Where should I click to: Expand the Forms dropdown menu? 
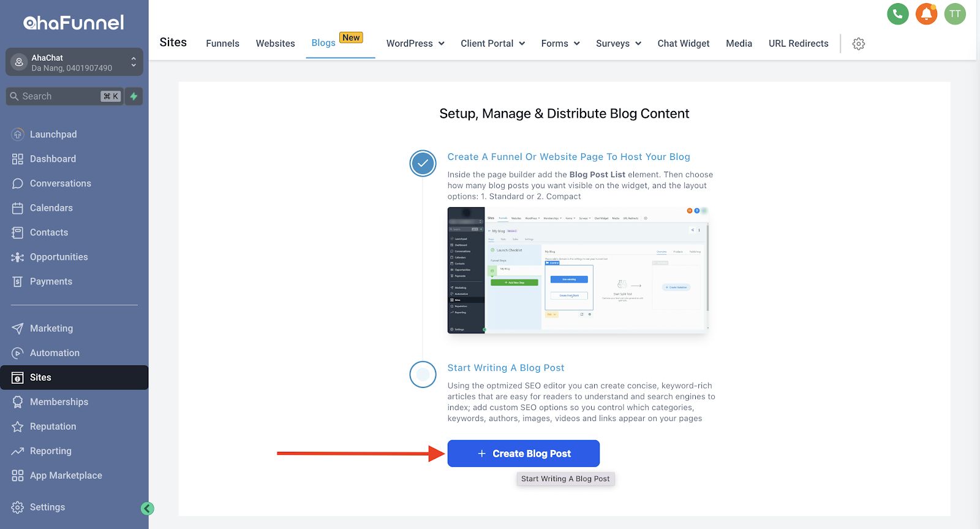560,44
